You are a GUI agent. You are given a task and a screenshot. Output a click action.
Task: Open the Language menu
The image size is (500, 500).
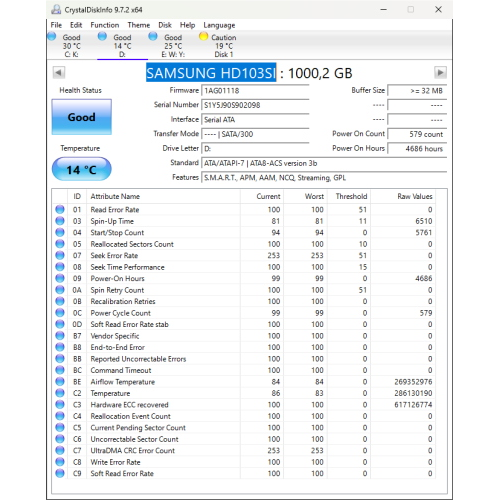219,25
